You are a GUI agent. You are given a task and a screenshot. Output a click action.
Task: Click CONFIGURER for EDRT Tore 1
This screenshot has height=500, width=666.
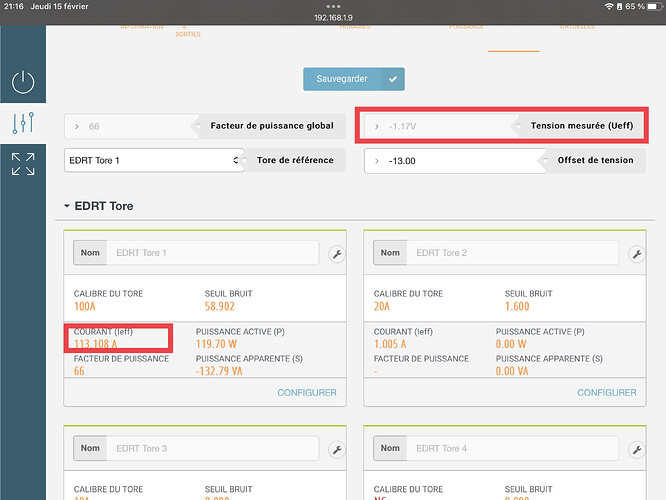pos(307,393)
